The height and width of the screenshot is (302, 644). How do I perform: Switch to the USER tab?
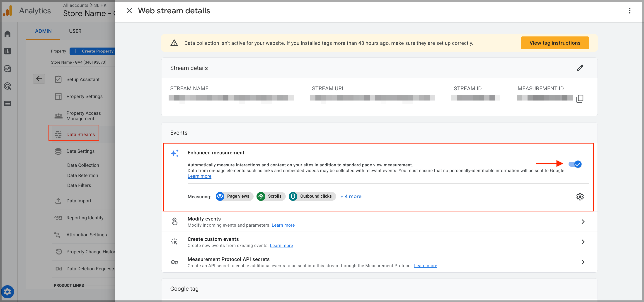pos(75,31)
